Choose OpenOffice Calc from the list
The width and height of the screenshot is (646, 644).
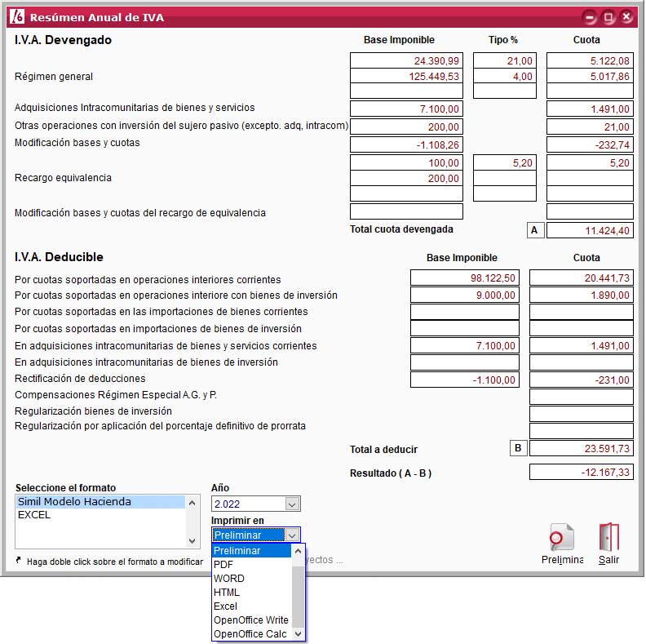(x=251, y=633)
